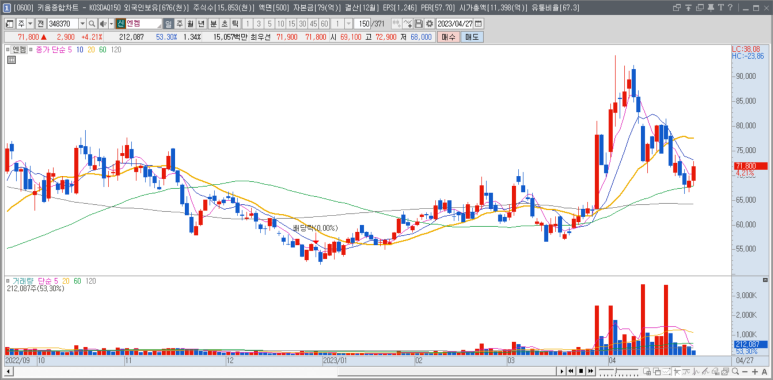The image size is (773, 380).
Task: Click the 종가 단순 moving average legend label
Action: click(x=51, y=50)
